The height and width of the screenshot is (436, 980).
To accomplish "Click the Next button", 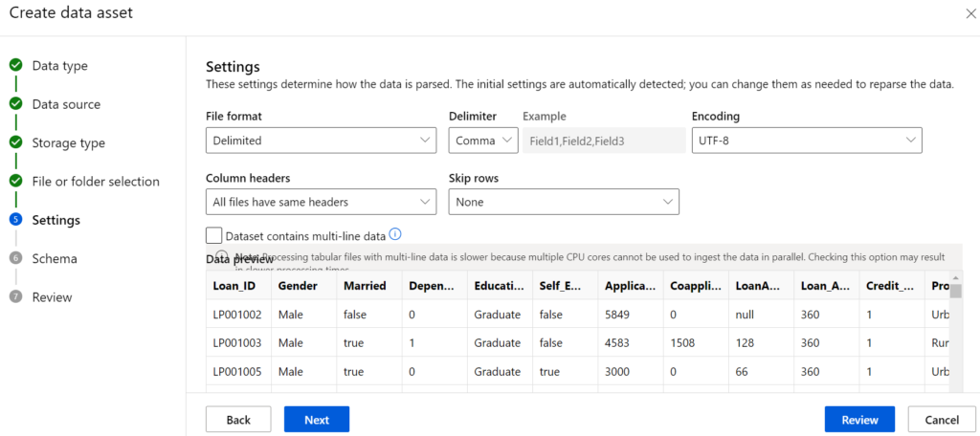I will 317,420.
